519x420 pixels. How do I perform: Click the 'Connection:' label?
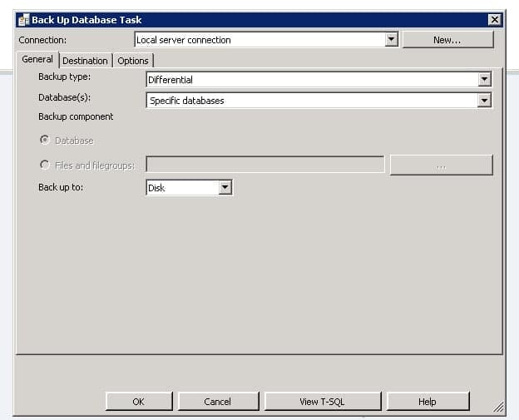coord(42,40)
